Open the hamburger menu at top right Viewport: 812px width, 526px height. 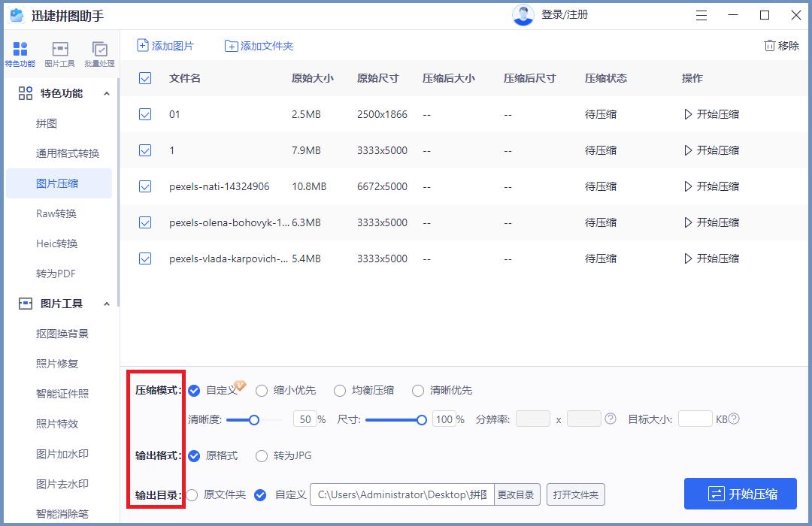coord(701,15)
